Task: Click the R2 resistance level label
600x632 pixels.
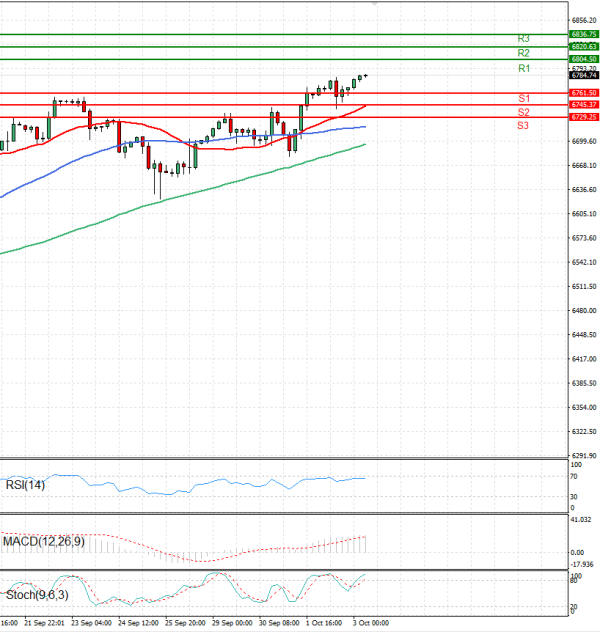Action: coord(523,52)
